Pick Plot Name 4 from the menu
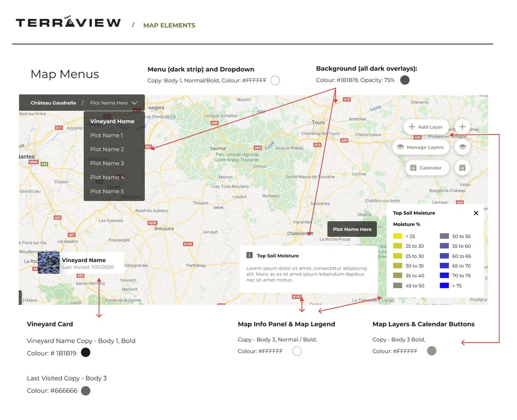517x420 pixels. 107,177
